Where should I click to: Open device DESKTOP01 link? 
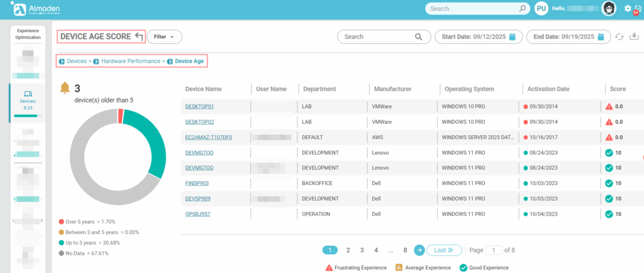click(199, 107)
